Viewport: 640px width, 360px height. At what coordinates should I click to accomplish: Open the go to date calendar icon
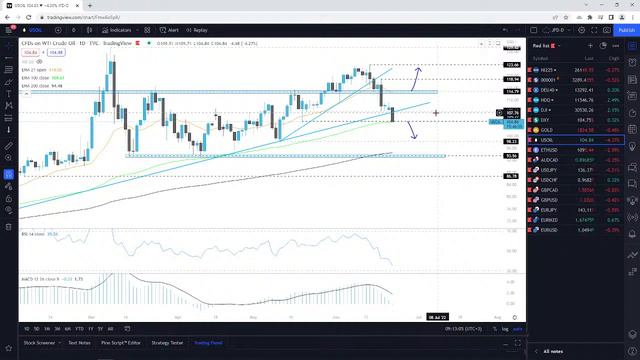[x=127, y=329]
